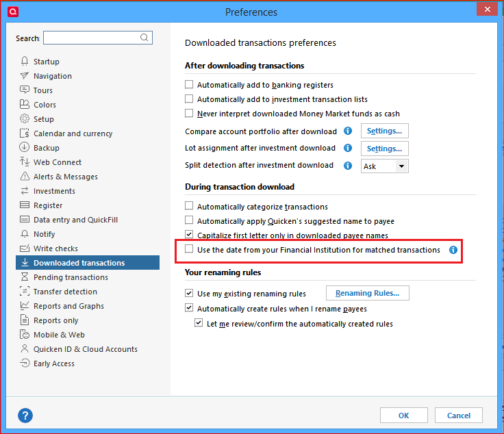504x434 pixels.
Task: Click info icon for Financial Institution date
Action: 453,250
